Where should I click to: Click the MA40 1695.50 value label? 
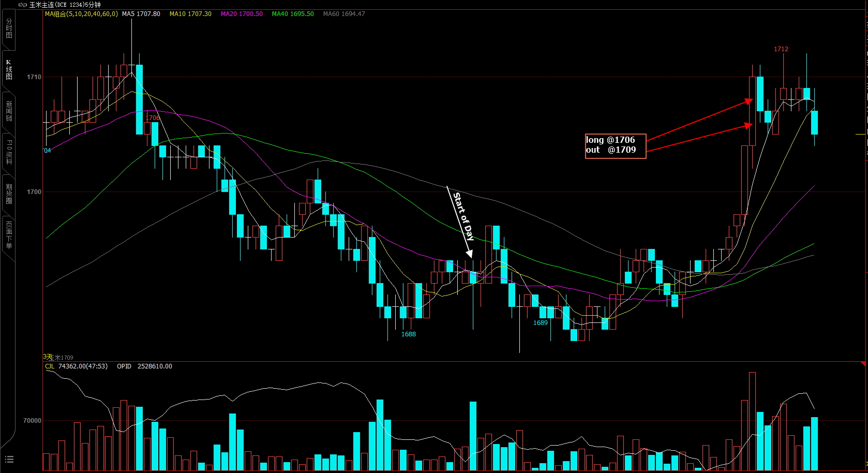[293, 14]
